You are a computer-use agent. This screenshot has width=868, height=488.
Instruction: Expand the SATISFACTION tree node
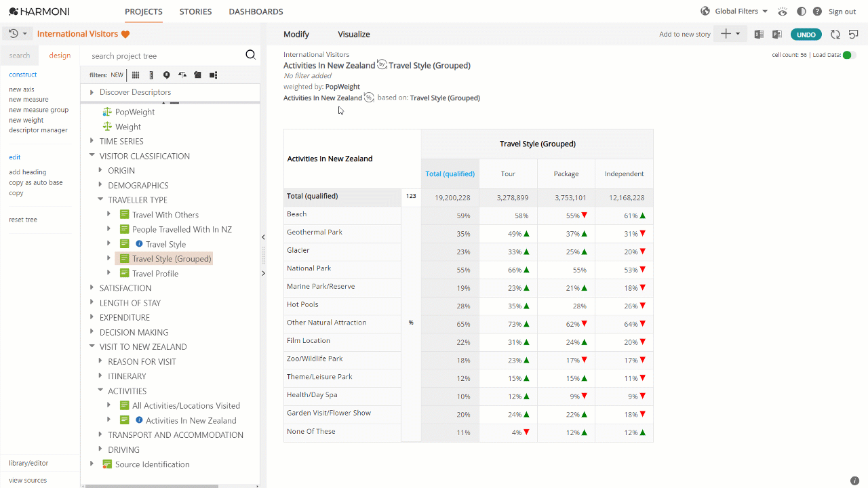pyautogui.click(x=92, y=288)
